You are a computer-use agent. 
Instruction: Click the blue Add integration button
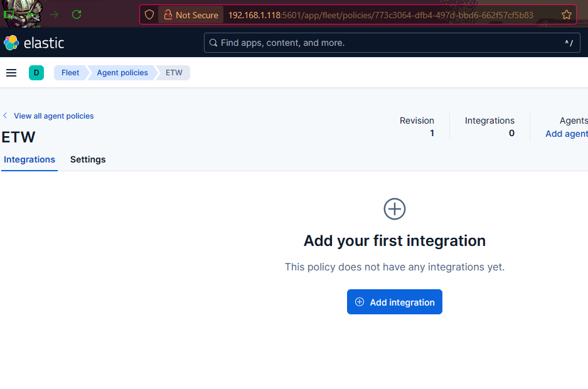(395, 302)
